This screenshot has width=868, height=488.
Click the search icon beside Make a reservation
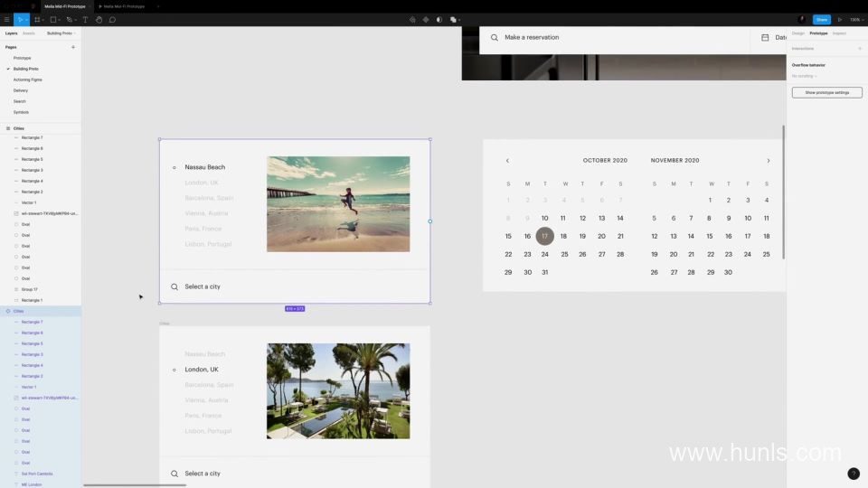[495, 38]
